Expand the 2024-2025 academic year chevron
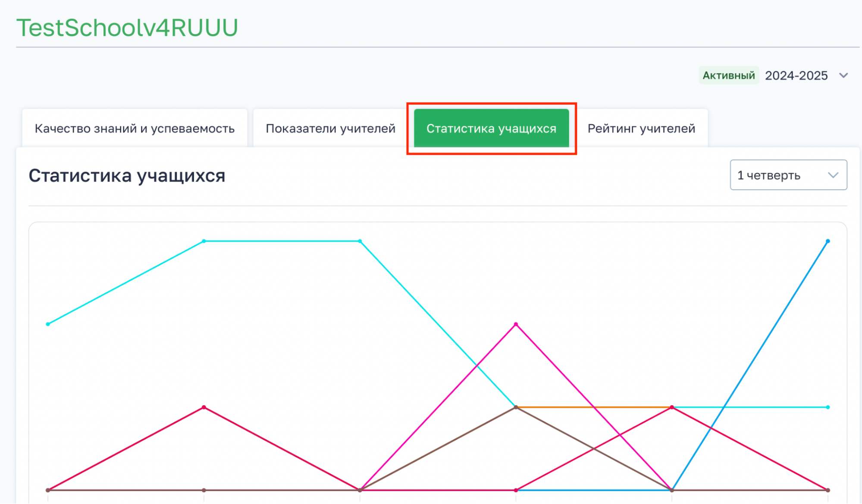The height and width of the screenshot is (504, 862). click(843, 76)
